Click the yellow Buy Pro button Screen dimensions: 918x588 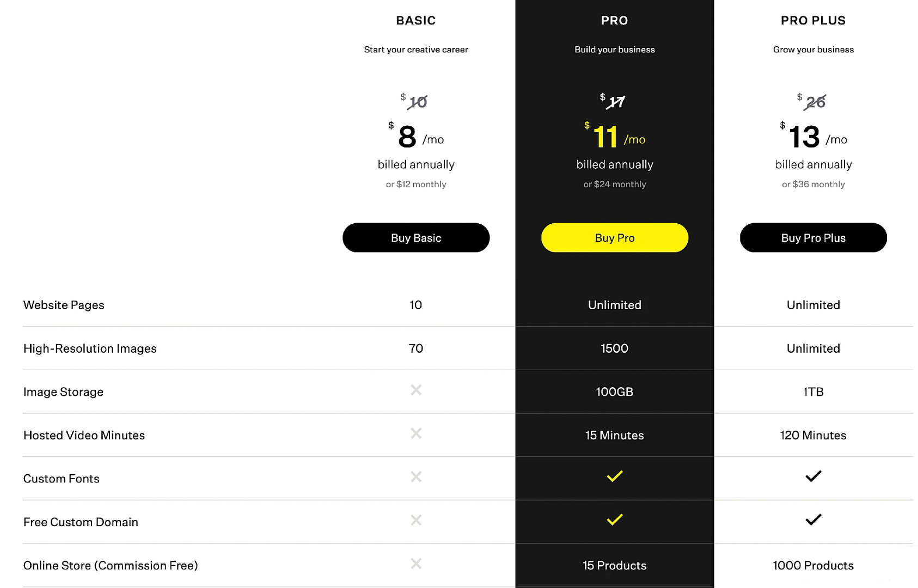[615, 237]
